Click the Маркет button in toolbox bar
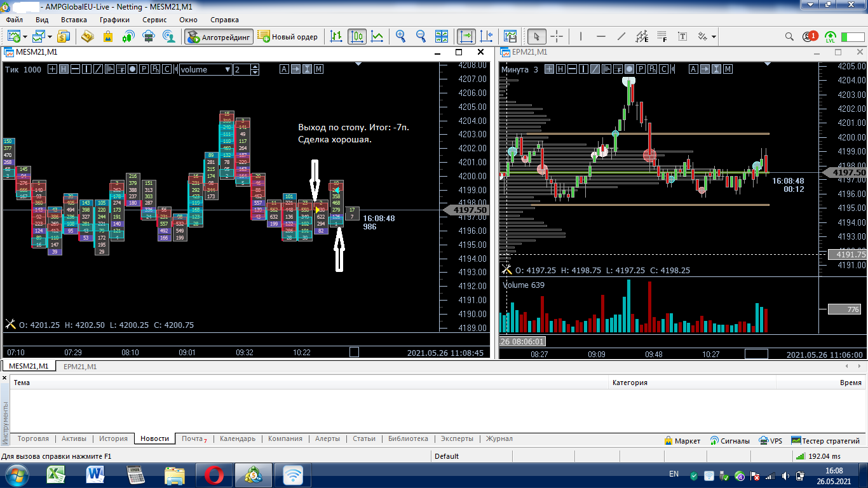This screenshot has width=868, height=488. coord(682,440)
